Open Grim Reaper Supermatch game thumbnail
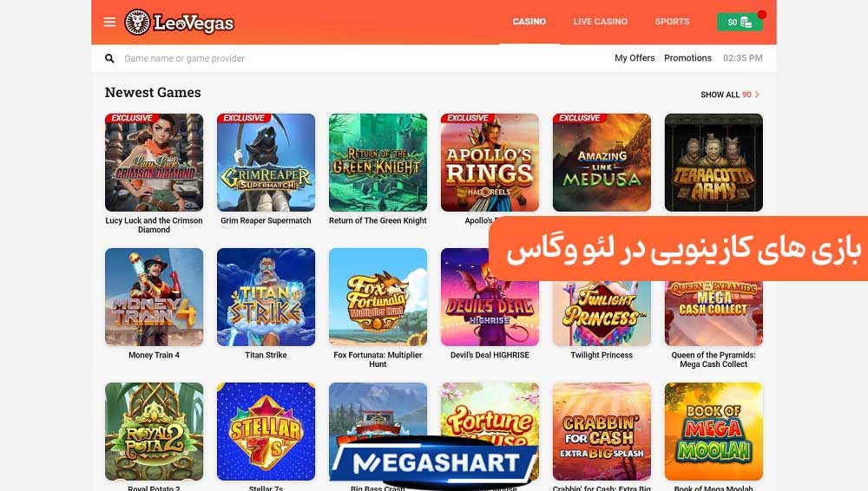This screenshot has width=868, height=491. pyautogui.click(x=266, y=162)
